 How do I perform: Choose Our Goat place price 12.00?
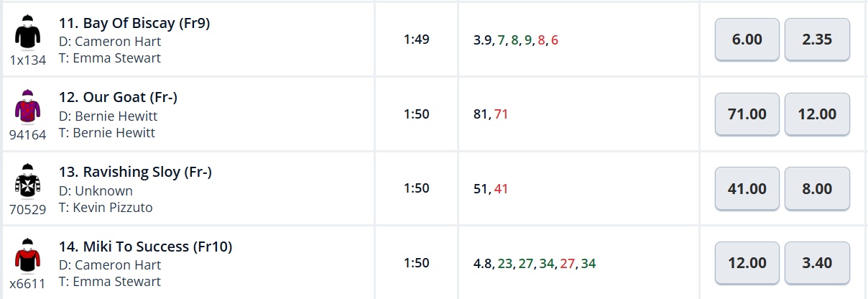coord(817,114)
